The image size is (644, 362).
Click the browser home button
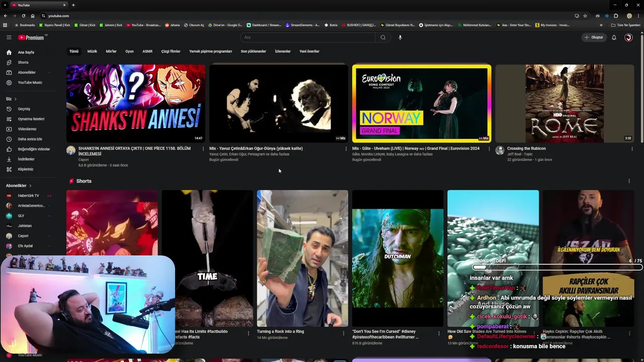point(33,16)
